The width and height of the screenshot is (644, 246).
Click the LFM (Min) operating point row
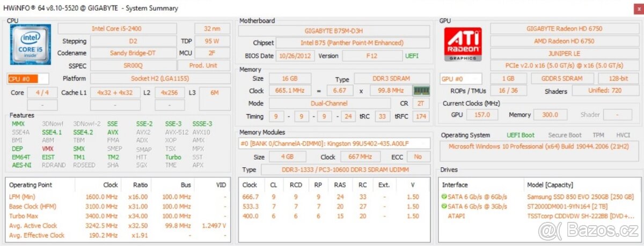[x=118, y=197]
